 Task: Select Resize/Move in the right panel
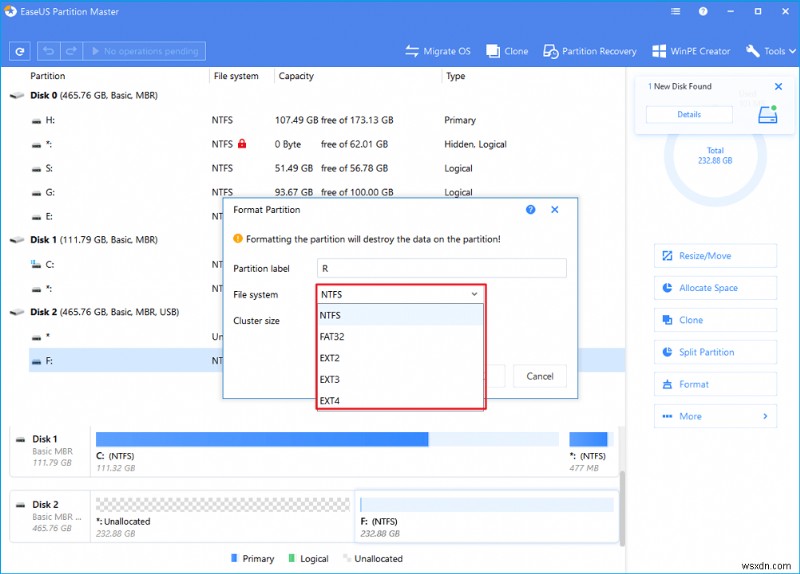pyautogui.click(x=715, y=256)
